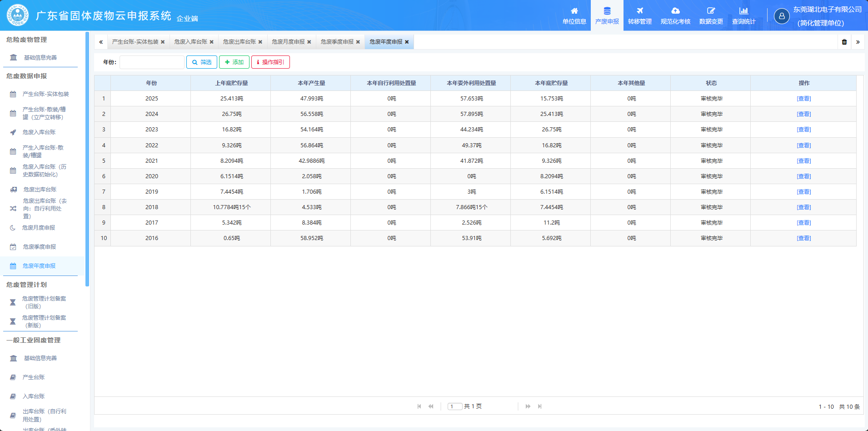Click the system logo emblem

18,15
